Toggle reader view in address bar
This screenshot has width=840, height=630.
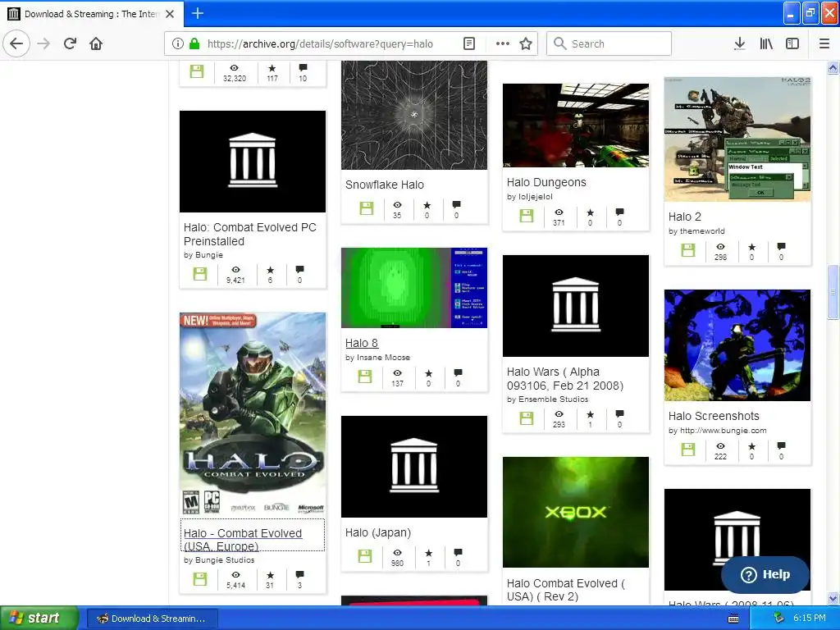[468, 43]
